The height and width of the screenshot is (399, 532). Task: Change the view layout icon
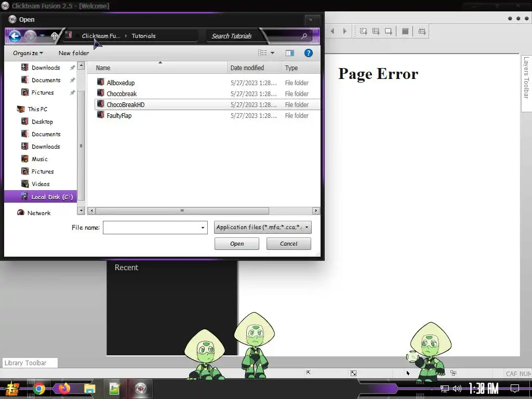(x=262, y=53)
